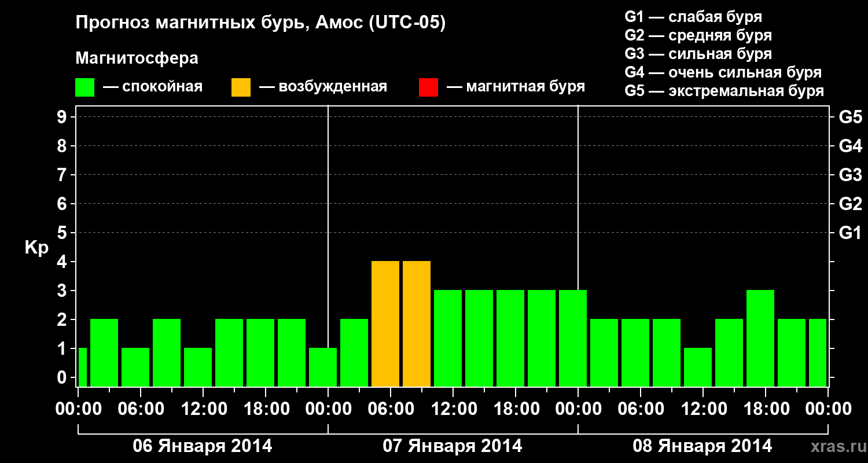
Task: Click the '— возбужденная' legend label
Action: [x=323, y=87]
